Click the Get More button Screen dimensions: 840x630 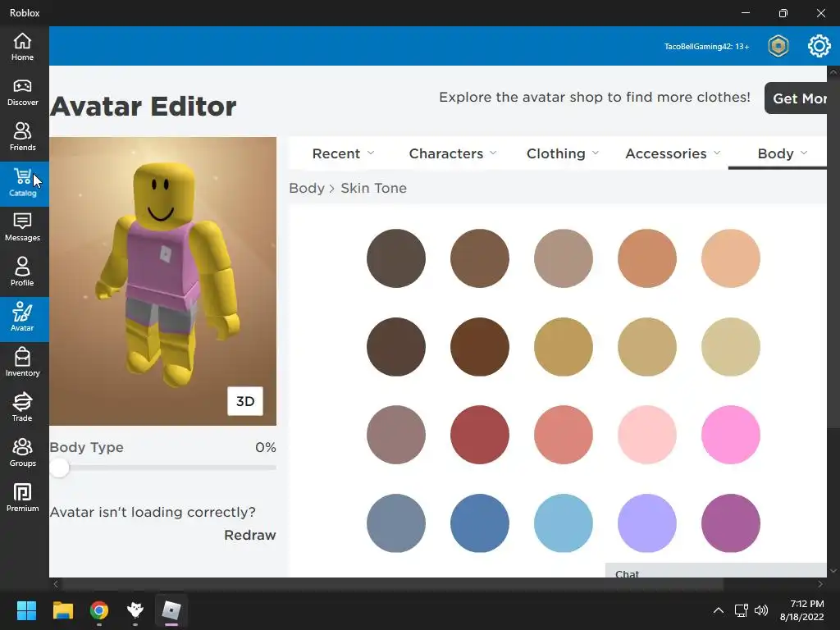(796, 98)
